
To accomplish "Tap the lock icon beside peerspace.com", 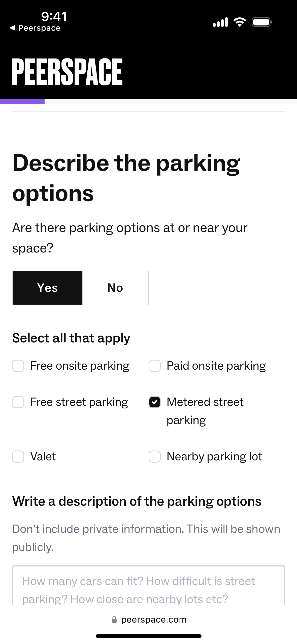I will point(114,620).
